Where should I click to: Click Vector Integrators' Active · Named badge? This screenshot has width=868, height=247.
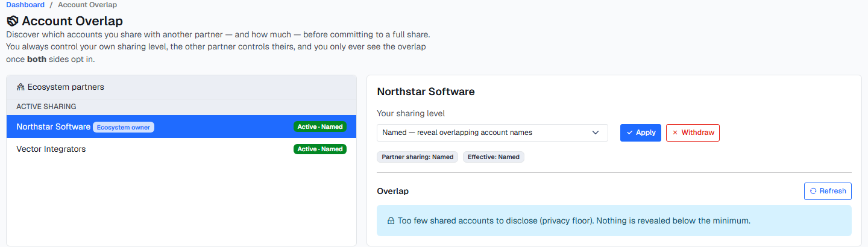320,149
